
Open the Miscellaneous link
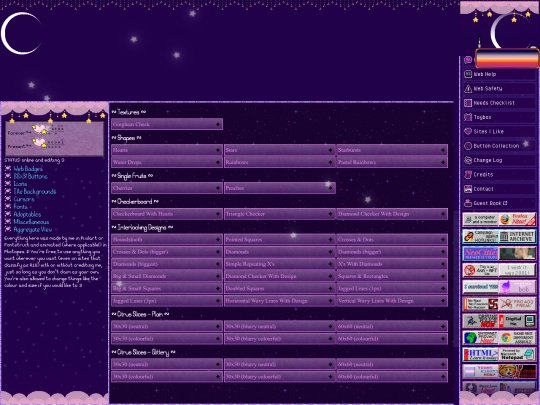click(x=31, y=222)
